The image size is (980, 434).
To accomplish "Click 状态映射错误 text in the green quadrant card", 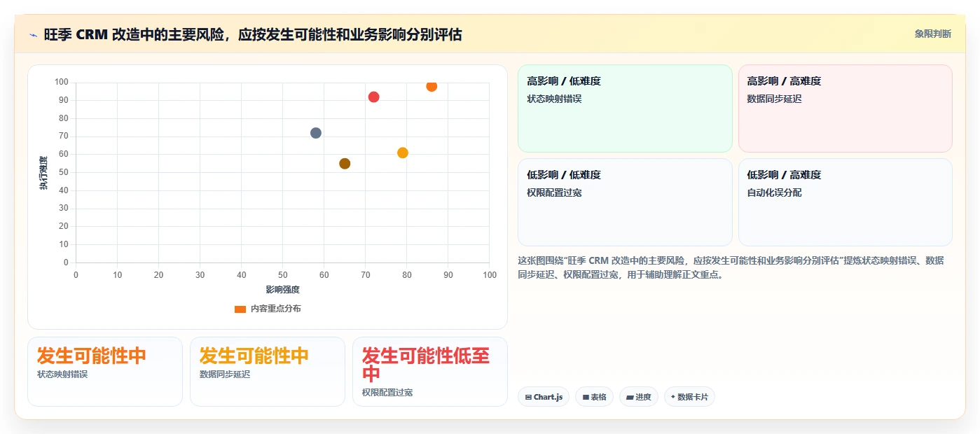I will point(554,99).
